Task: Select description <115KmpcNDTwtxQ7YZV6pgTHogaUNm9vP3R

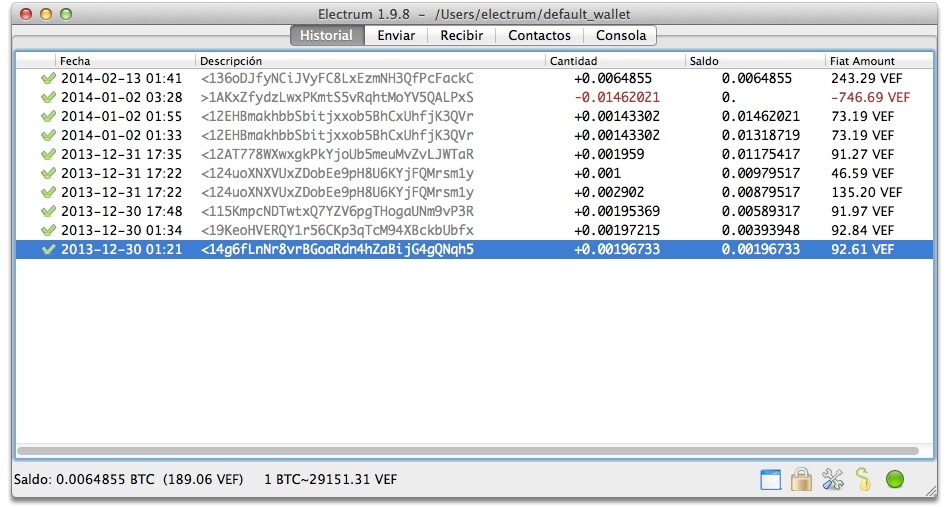Action: (x=337, y=211)
